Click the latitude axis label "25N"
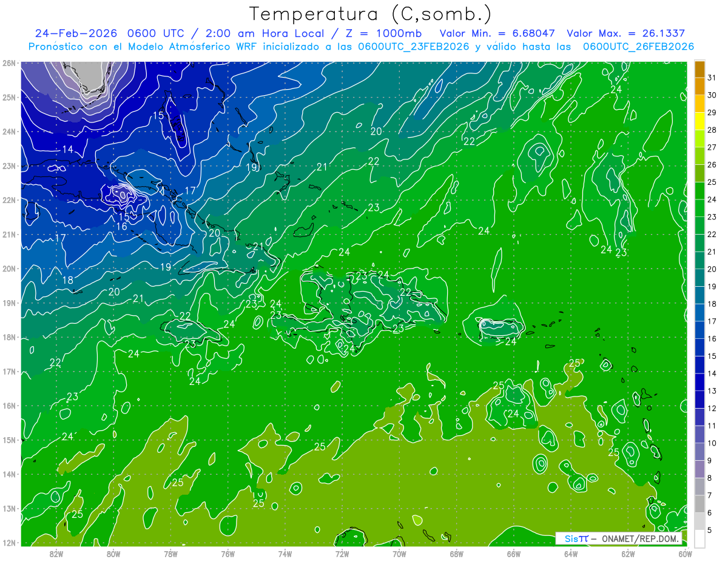Image resolution: width=728 pixels, height=562 pixels. [8, 97]
